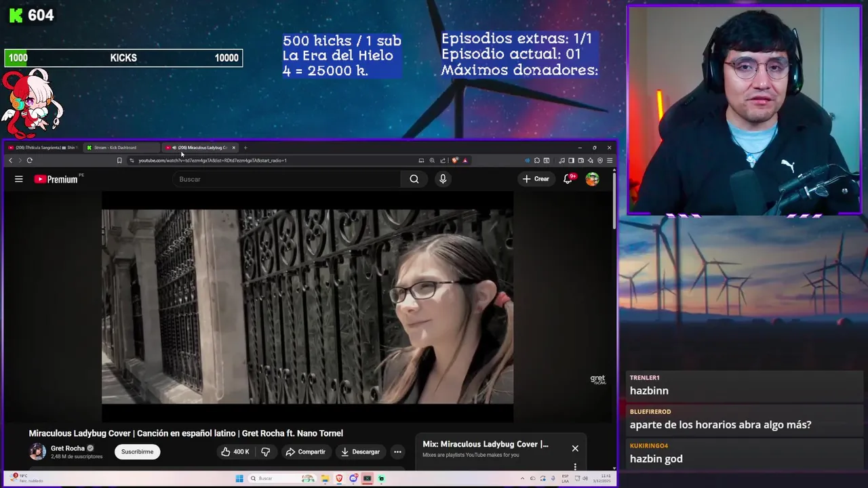Open Brave wallet icon
868x488 pixels.
[x=581, y=161]
